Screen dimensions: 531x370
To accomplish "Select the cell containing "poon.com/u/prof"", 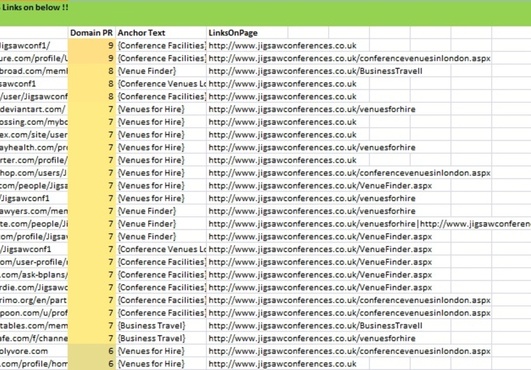I will pos(34,313).
